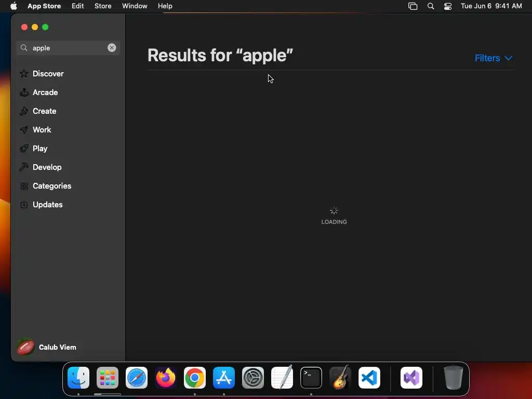Open the Edit menu
The image size is (532, 399).
tap(78, 6)
